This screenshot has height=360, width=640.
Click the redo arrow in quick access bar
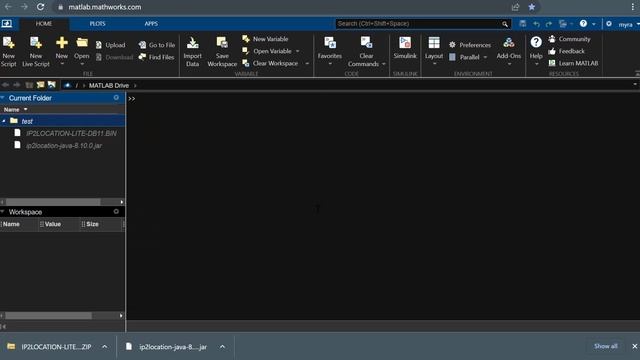[549, 24]
